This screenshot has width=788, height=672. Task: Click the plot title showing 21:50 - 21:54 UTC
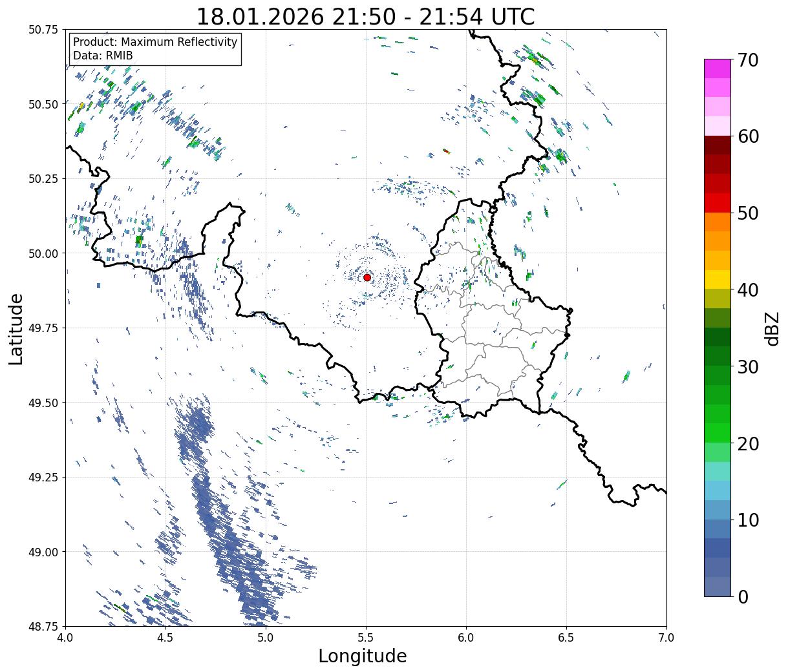click(366, 17)
